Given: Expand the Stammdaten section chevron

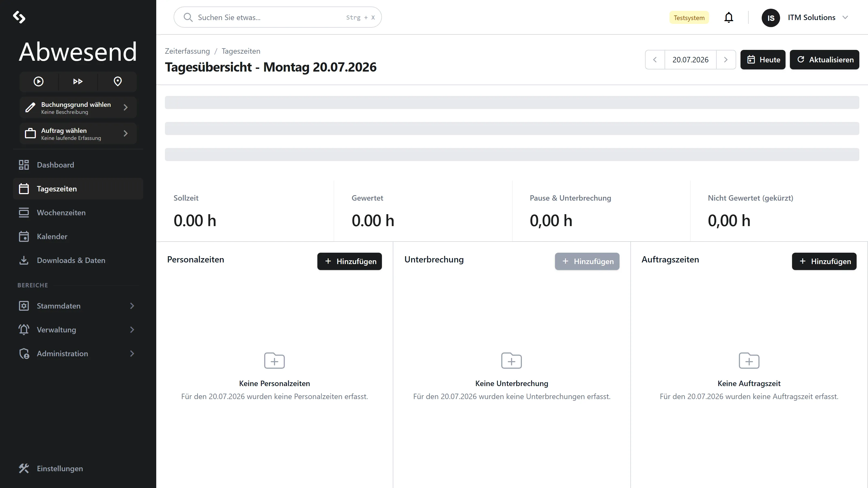Looking at the screenshot, I should [132, 306].
